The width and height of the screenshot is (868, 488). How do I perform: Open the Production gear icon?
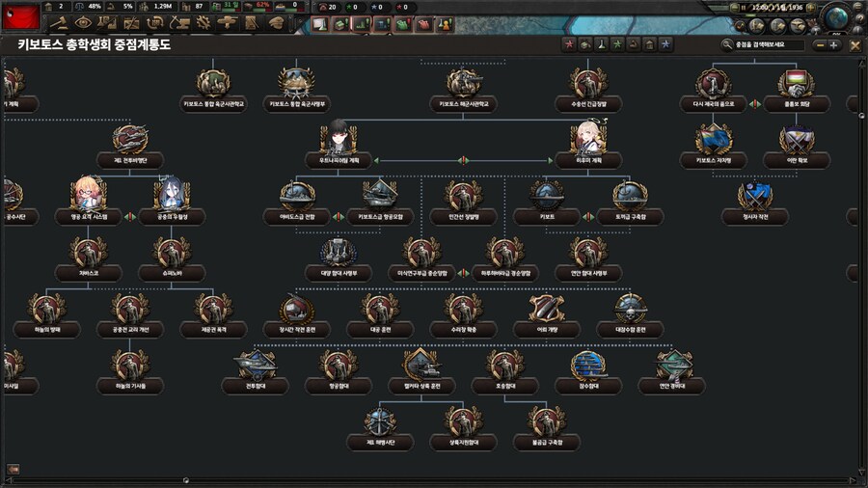203,22
